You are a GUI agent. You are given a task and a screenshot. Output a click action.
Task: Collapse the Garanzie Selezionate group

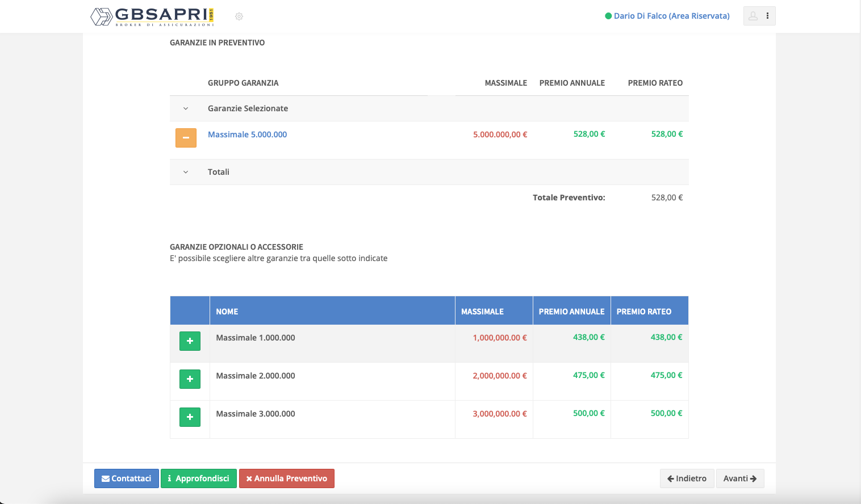[x=185, y=108]
